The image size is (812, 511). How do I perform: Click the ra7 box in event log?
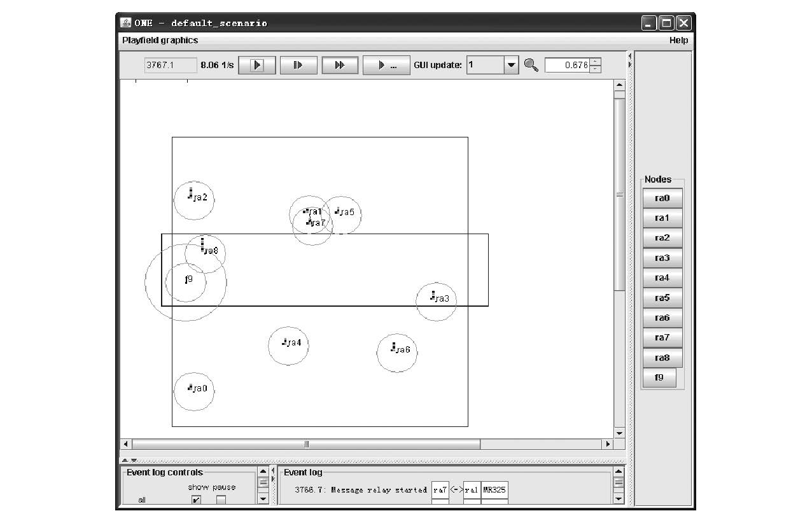coord(440,490)
